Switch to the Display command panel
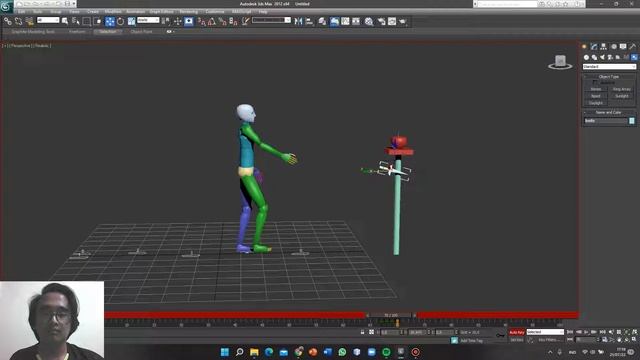The height and width of the screenshot is (360, 640). (x=623, y=47)
